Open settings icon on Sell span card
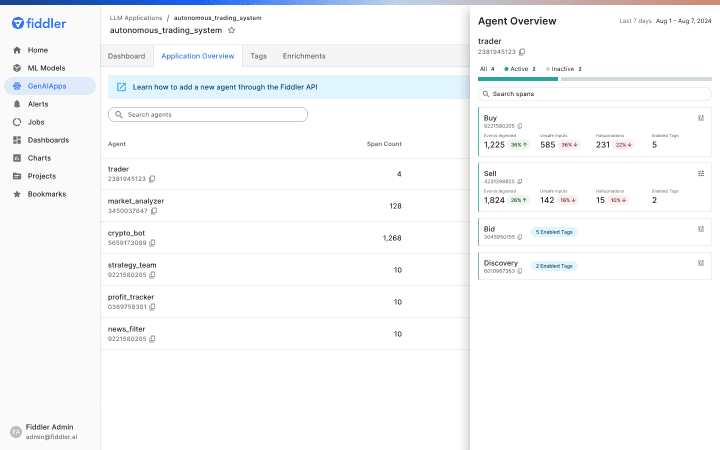The width and height of the screenshot is (720, 450). (701, 174)
